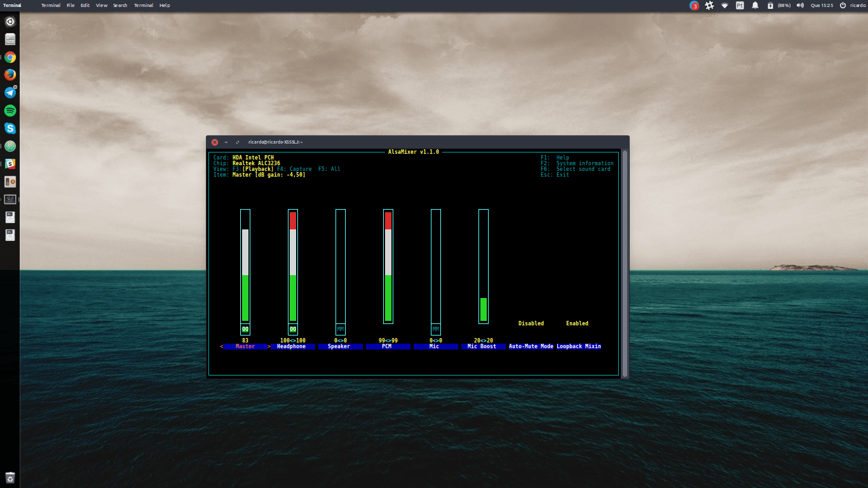Open the power session menu icon

843,5
